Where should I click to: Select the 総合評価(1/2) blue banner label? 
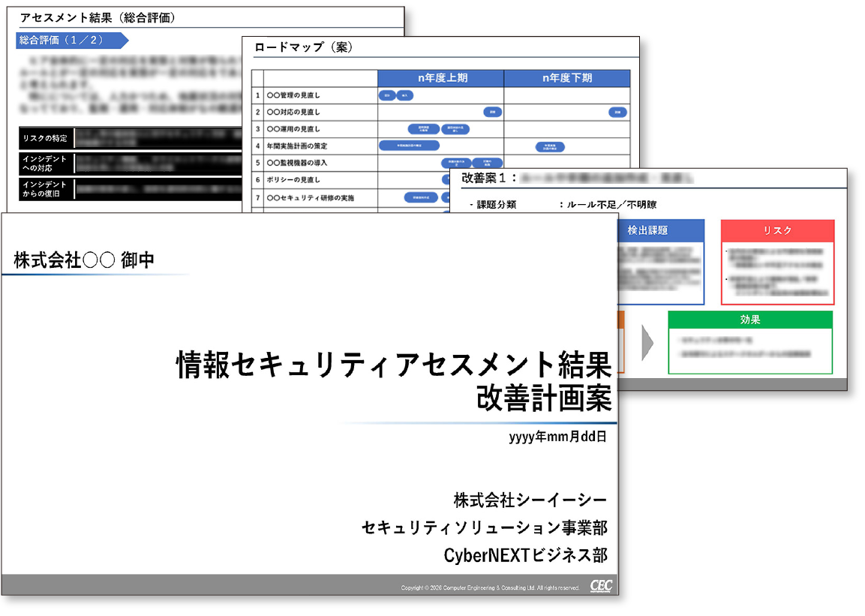coord(72,41)
